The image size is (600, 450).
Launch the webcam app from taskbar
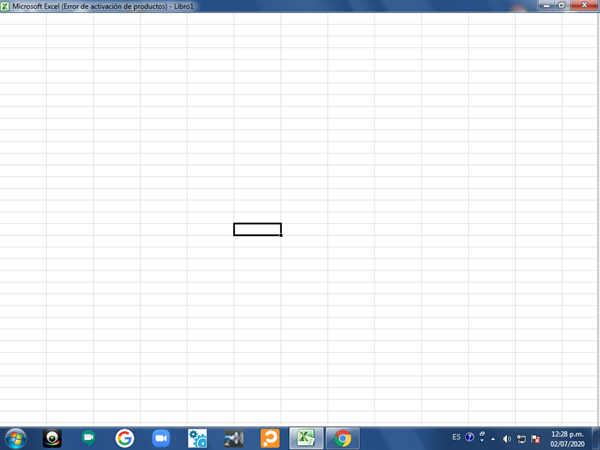[52, 439]
